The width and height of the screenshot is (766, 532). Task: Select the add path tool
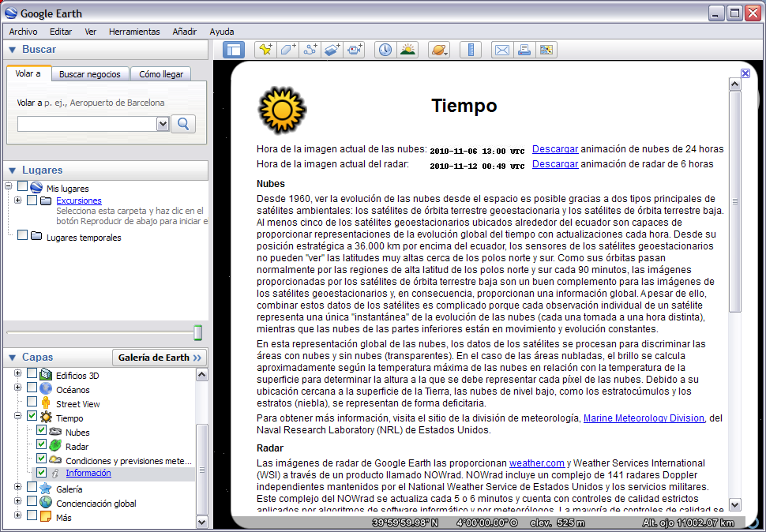click(310, 50)
